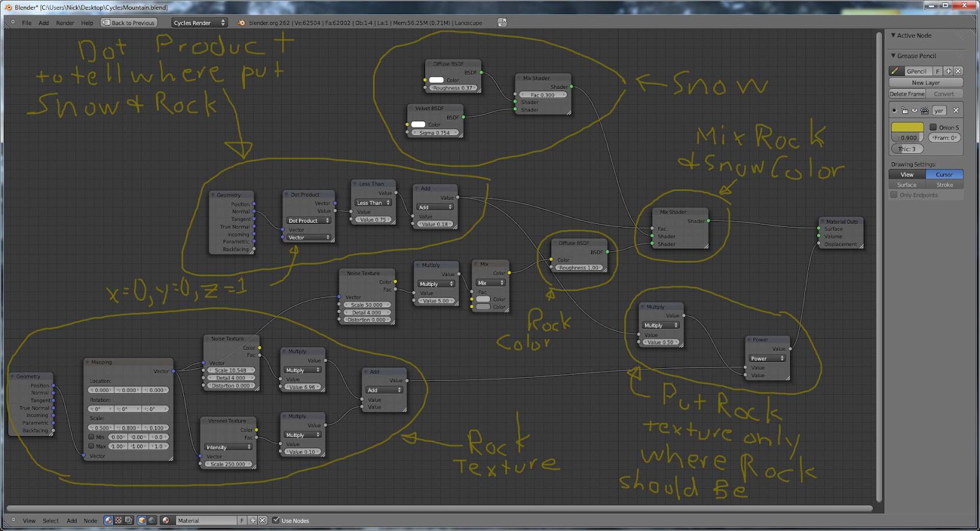The image size is (980, 531).
Task: Toggle grease pencil layer lock
Action: [905, 111]
